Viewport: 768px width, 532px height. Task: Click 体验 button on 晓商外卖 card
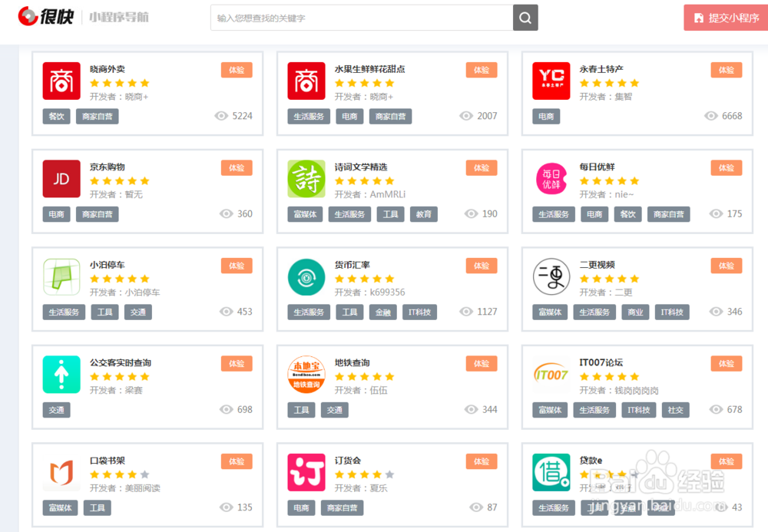click(x=237, y=70)
